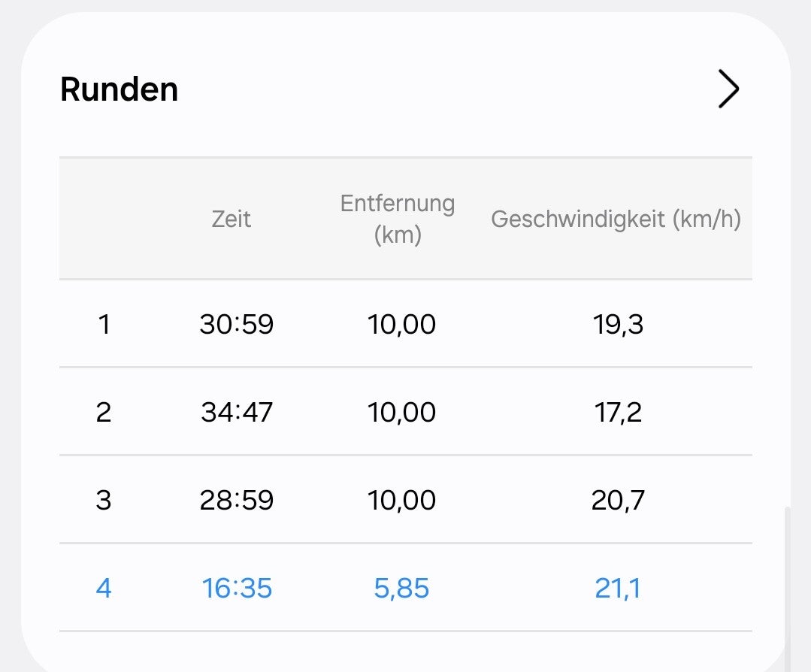
Task: Select highlighted lap number 4 row
Action: pos(104,588)
